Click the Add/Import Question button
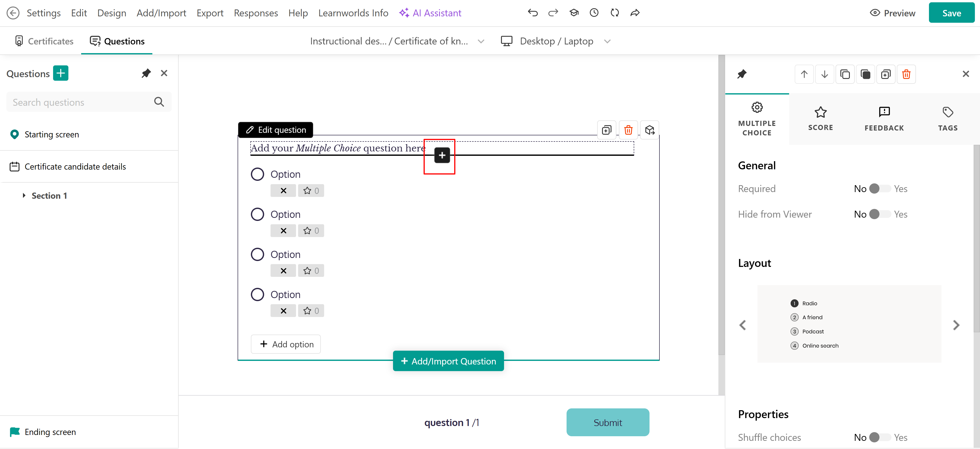The height and width of the screenshot is (449, 980). [x=448, y=361]
